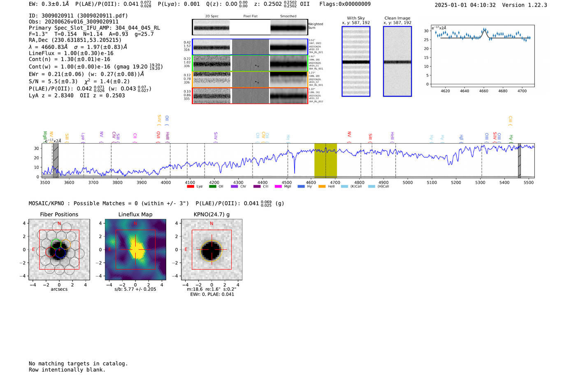Screen dimensions: 576x392
Task: Click the red Lyα legend swatch
Action: pyautogui.click(x=190, y=187)
